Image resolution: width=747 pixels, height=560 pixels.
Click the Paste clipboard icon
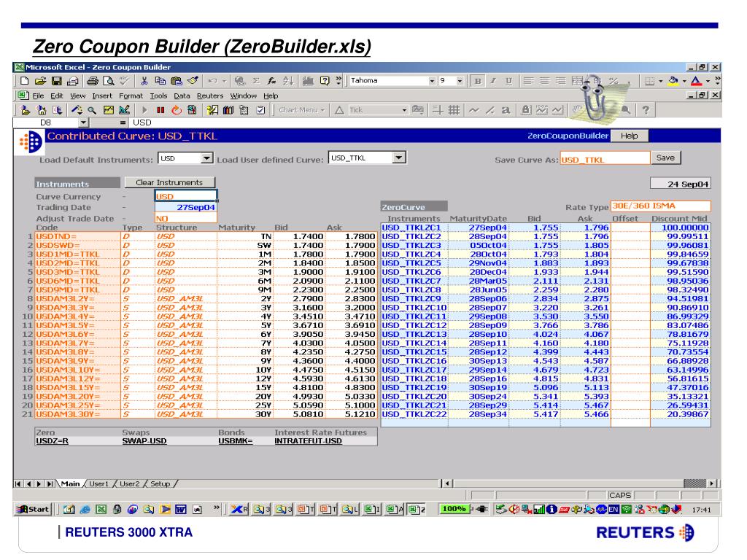tap(177, 81)
